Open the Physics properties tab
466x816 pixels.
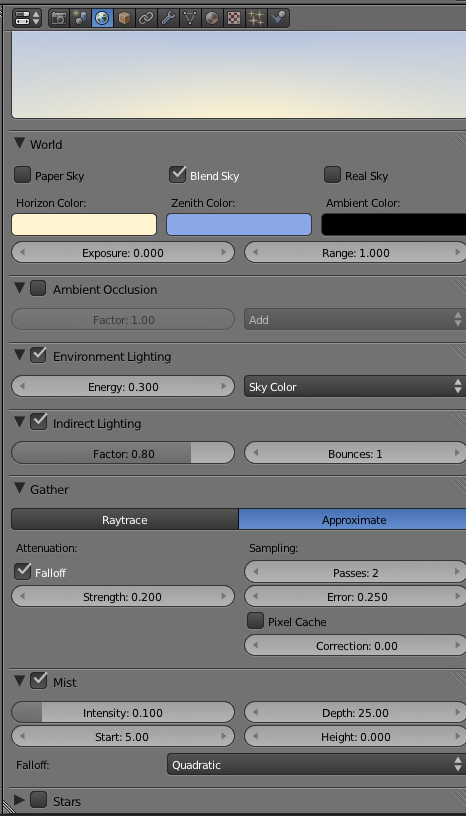tap(278, 18)
